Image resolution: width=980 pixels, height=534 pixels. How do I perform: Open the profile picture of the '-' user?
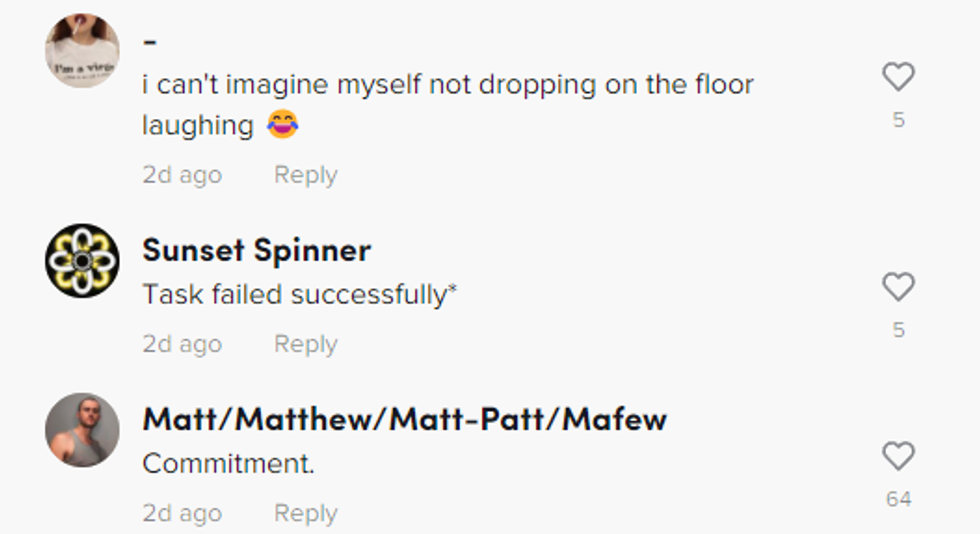click(82, 51)
